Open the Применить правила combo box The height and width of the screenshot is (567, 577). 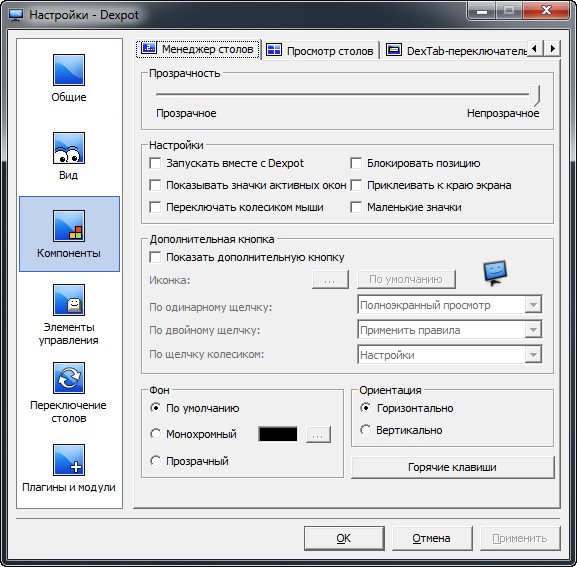(449, 330)
